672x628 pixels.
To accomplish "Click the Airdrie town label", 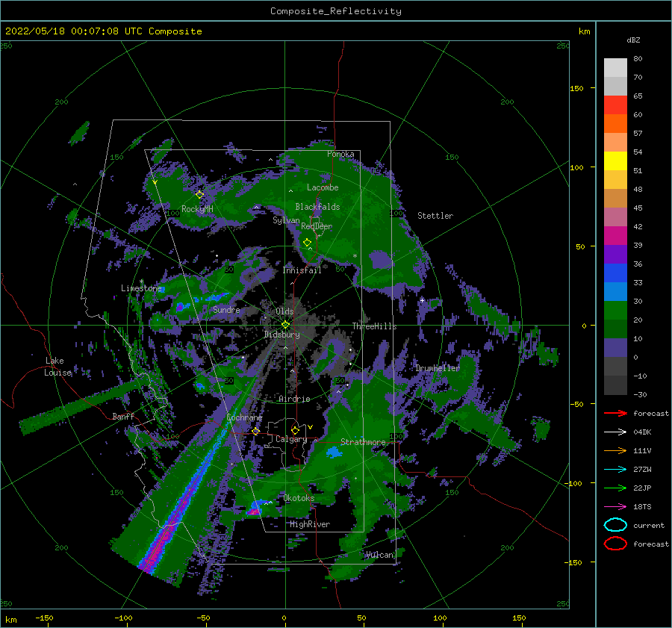I will pyautogui.click(x=294, y=399).
